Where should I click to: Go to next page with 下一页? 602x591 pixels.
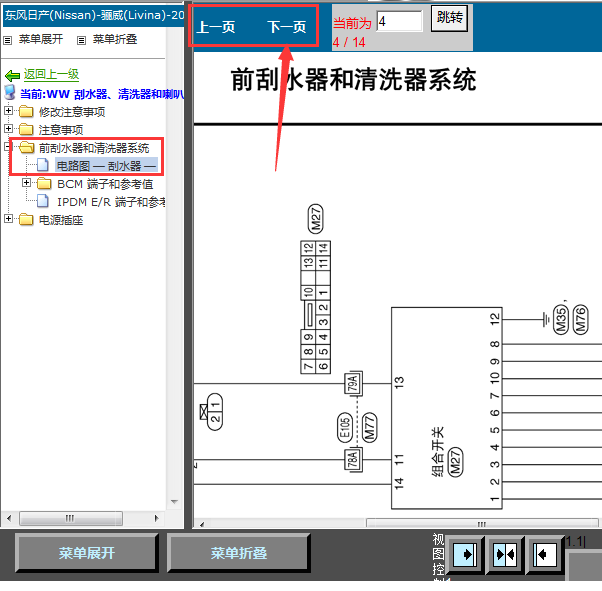pyautogui.click(x=286, y=27)
